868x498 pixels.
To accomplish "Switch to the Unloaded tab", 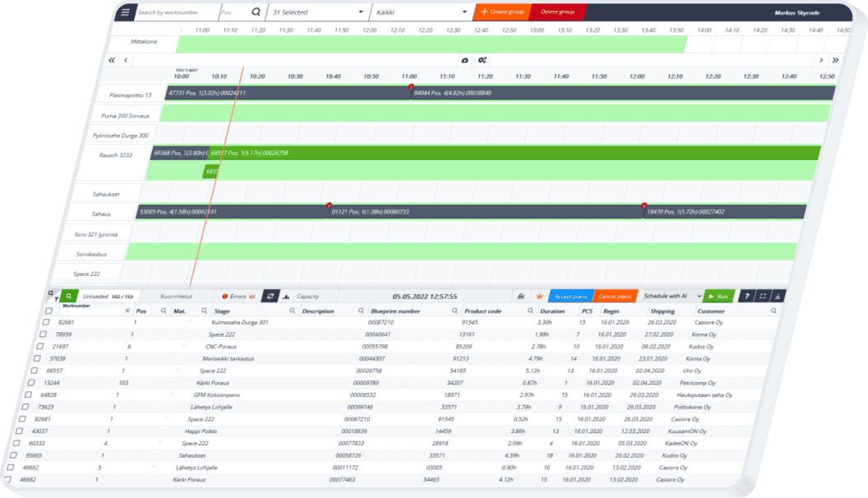I will 108,297.
